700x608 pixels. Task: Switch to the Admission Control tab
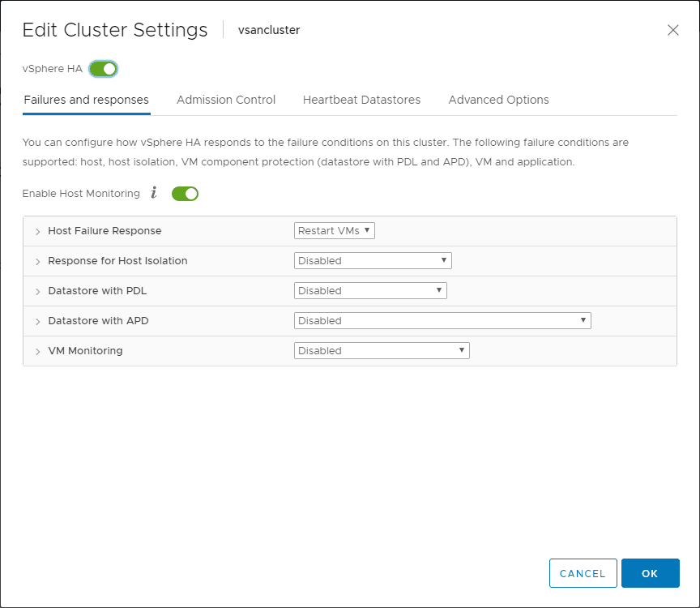click(226, 100)
